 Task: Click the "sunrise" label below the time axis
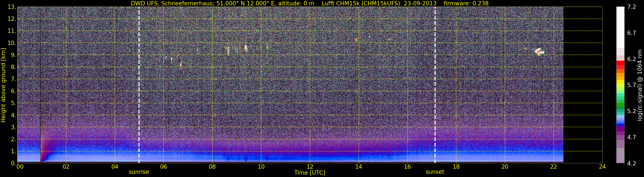[139, 172]
